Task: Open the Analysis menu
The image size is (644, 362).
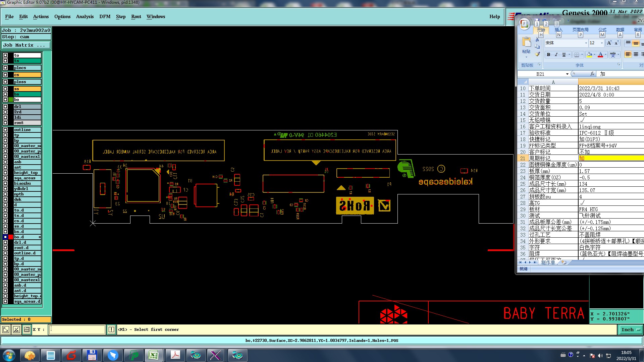Action: point(85,16)
